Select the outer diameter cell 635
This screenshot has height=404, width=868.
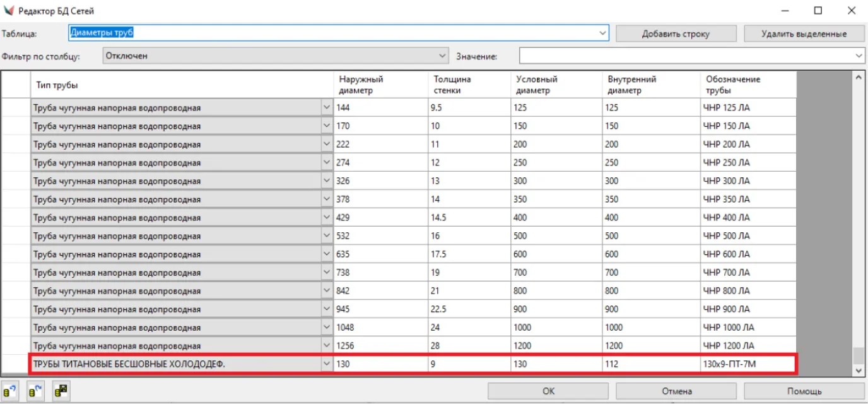pyautogui.click(x=381, y=254)
